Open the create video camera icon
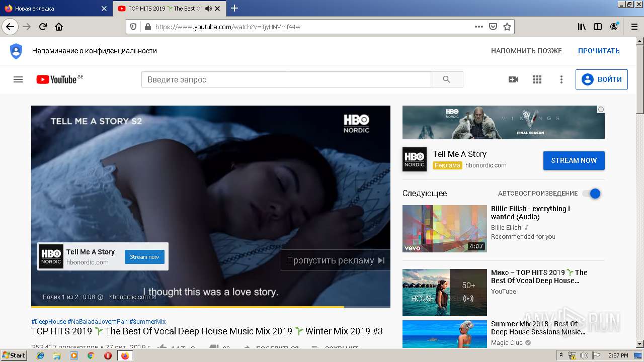Image resolution: width=644 pixels, height=362 pixels. [513, 79]
